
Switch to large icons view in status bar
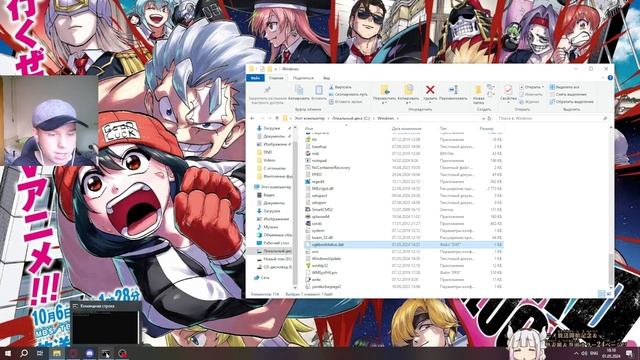609,294
